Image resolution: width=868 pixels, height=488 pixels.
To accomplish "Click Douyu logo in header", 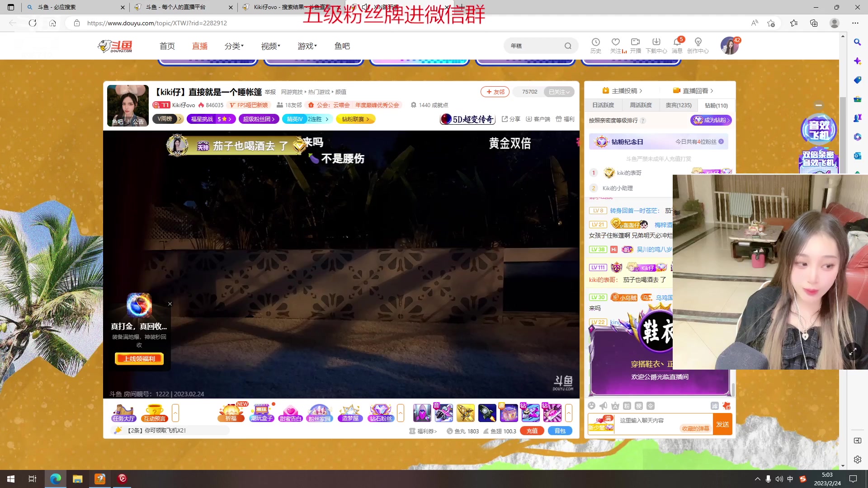I will click(x=115, y=46).
